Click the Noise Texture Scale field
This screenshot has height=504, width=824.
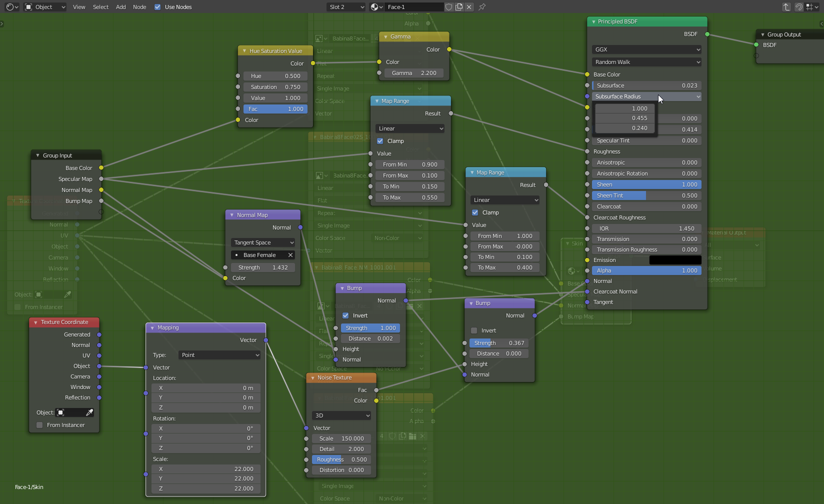[x=341, y=438]
